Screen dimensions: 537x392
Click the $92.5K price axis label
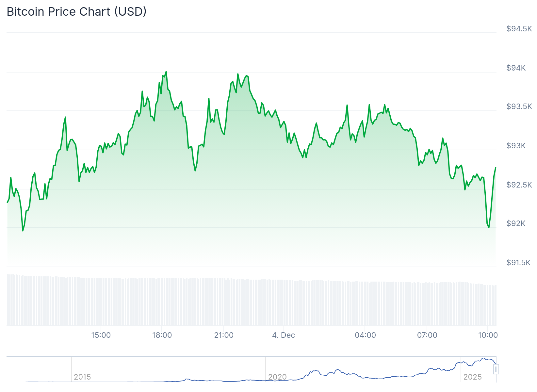click(519, 185)
